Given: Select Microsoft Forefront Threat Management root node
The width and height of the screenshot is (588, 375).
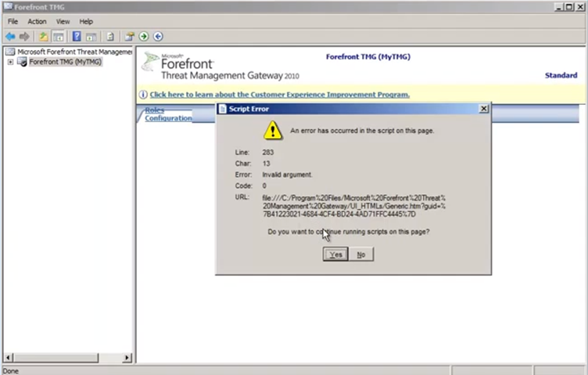Looking at the screenshot, I should click(74, 52).
